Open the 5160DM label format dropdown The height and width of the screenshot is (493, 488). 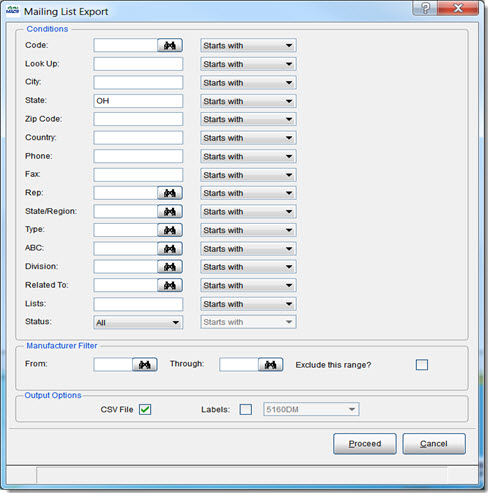pos(311,409)
